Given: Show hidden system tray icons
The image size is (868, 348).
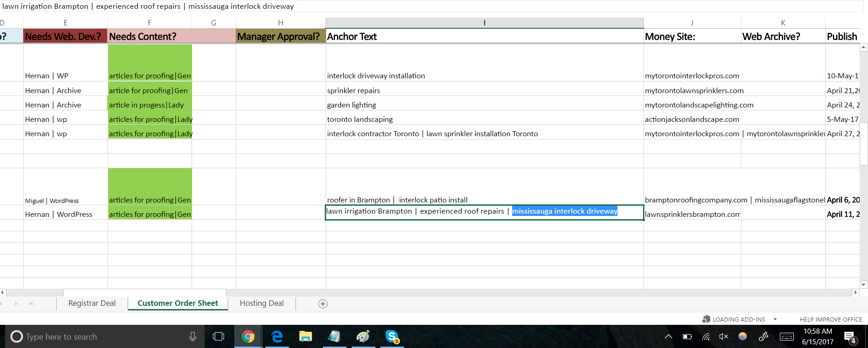Looking at the screenshot, I should point(668,337).
